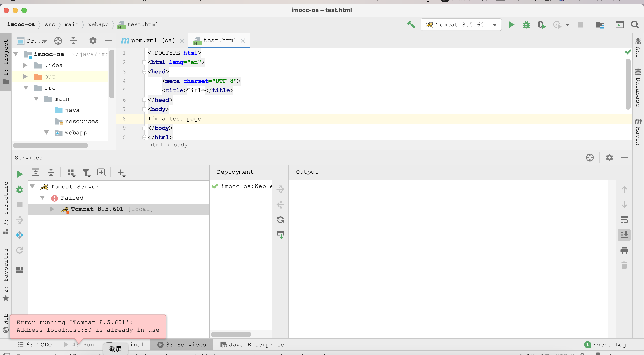Click the editor vertical scrollbar
644x355 pixels.
click(628, 84)
